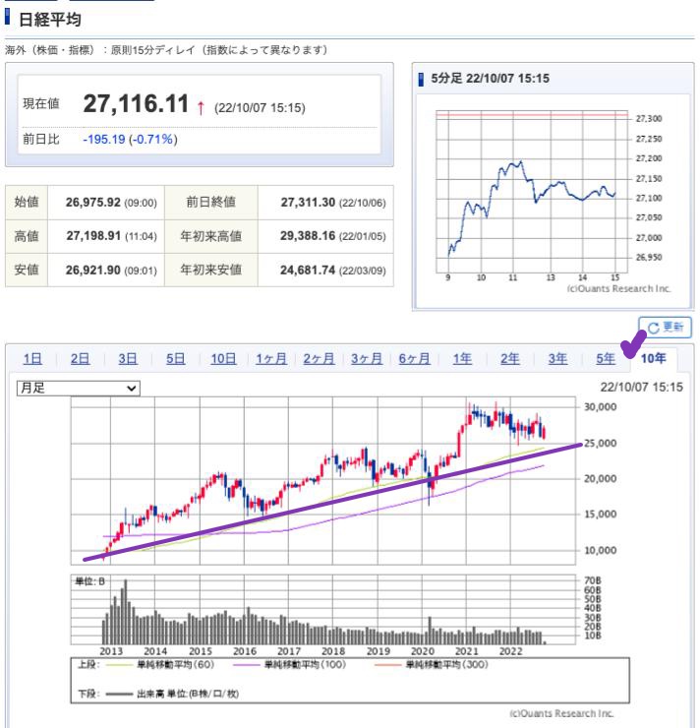Click the 10-year candlestick chart
The image size is (700, 728).
(x=322, y=480)
